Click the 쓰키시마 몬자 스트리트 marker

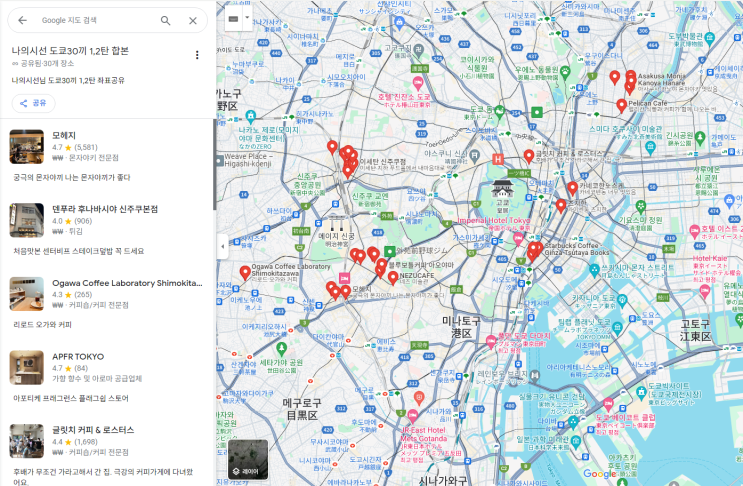tap(594, 270)
